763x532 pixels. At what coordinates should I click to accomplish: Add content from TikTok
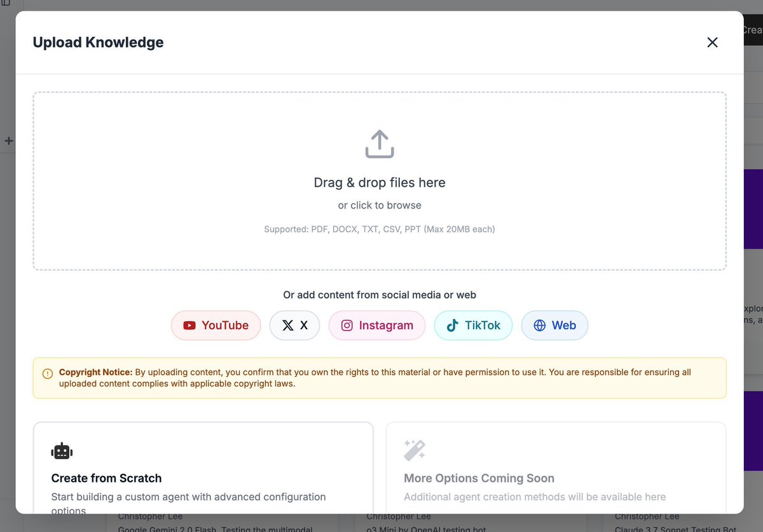tap(473, 325)
